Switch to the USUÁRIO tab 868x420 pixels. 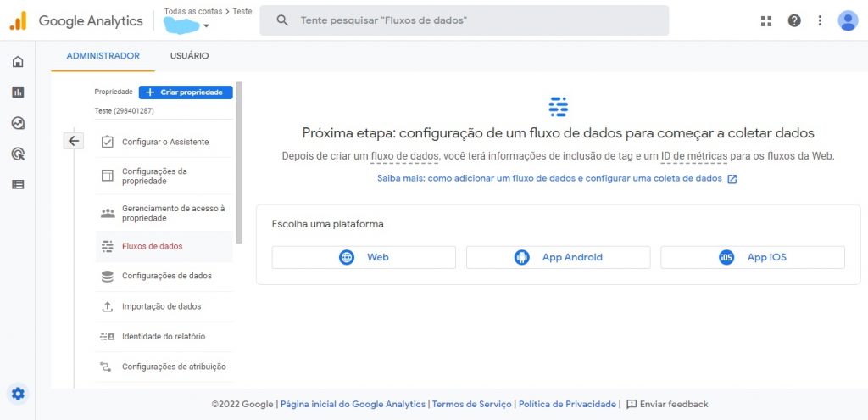coord(189,56)
